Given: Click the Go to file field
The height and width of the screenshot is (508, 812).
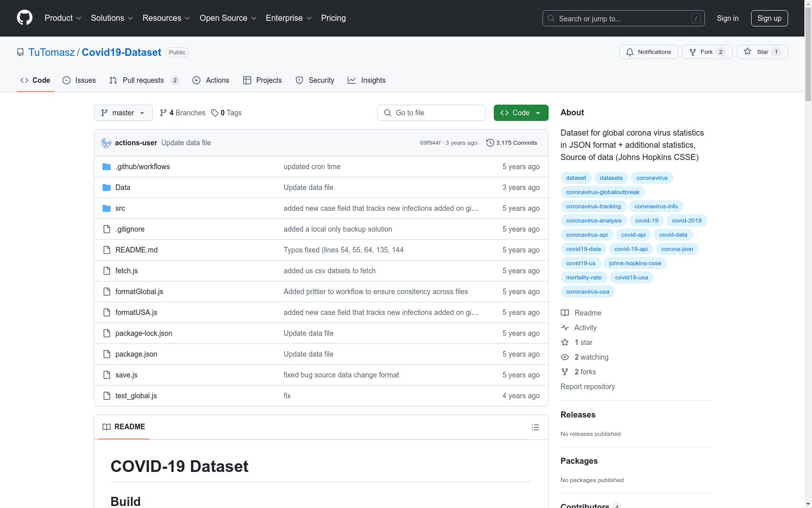Looking at the screenshot, I should click(x=431, y=113).
